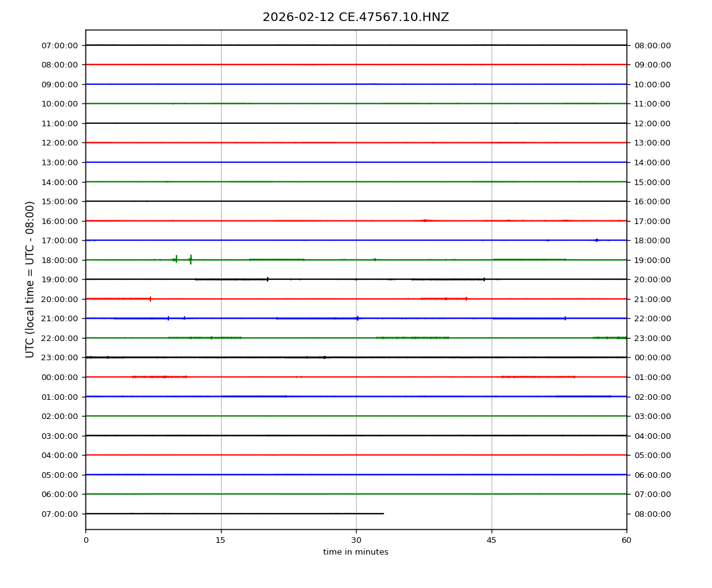Select the 15 minute x-axis tick label
Image resolution: width=712 pixels, height=588 pixels.
point(220,540)
